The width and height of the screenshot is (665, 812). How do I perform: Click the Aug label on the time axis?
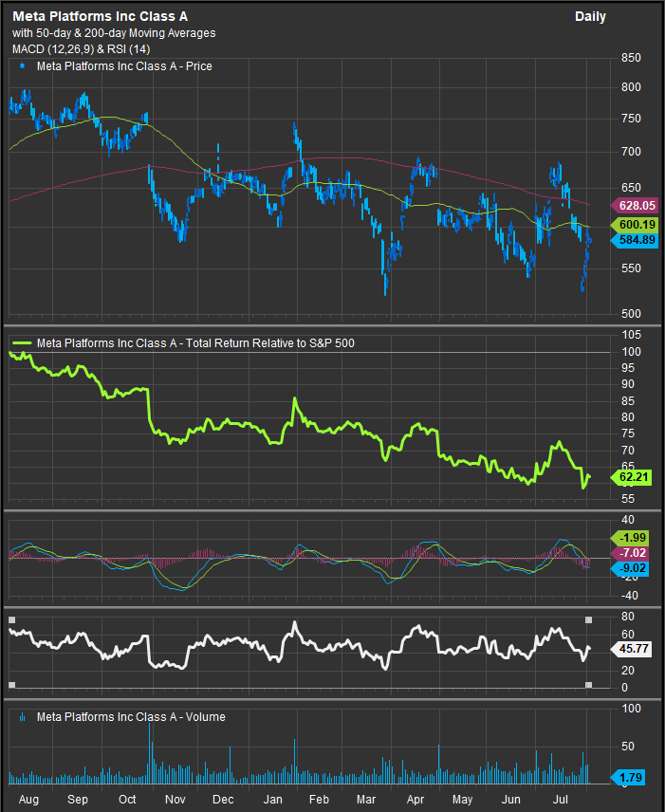tap(28, 799)
